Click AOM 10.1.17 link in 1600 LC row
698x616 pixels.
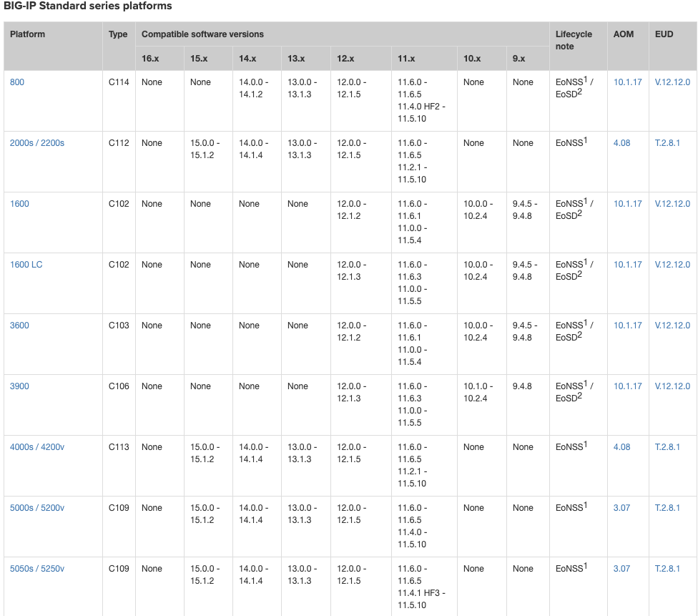[x=628, y=265]
